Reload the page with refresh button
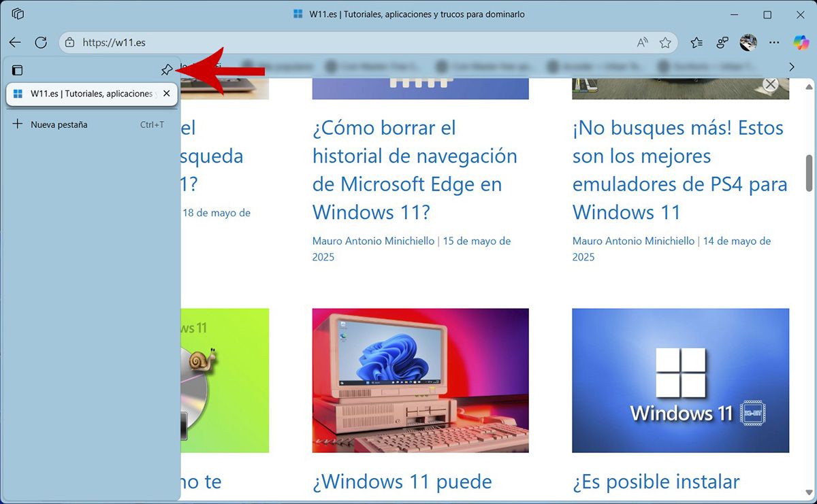This screenshot has height=504, width=817. tap(41, 42)
